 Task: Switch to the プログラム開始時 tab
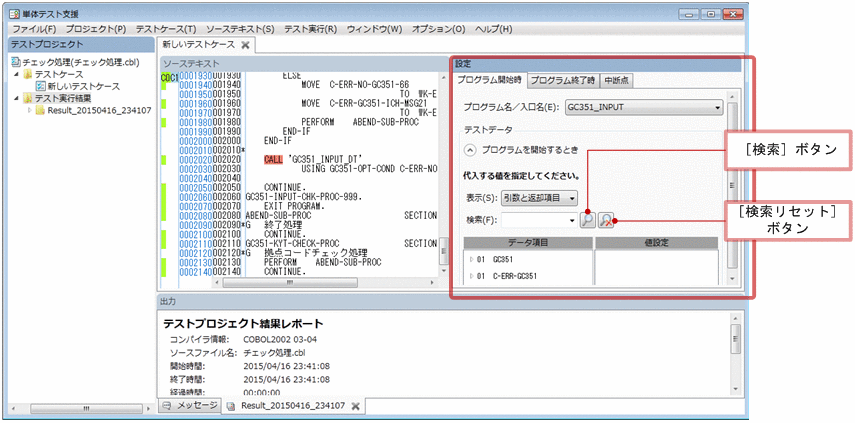489,80
